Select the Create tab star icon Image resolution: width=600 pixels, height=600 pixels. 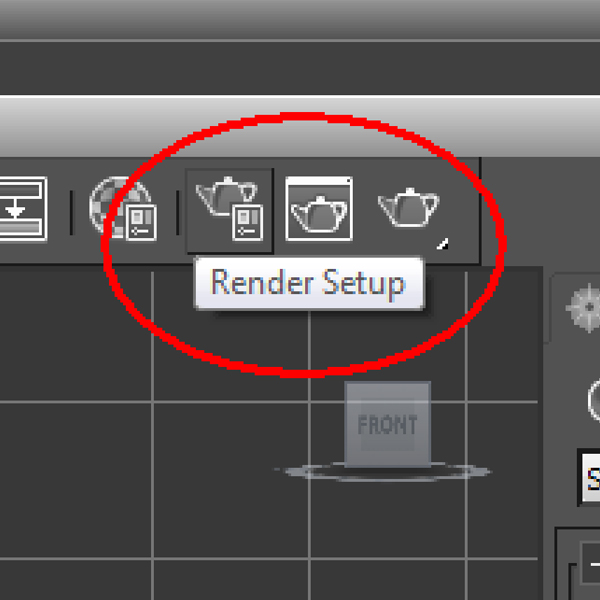[585, 308]
